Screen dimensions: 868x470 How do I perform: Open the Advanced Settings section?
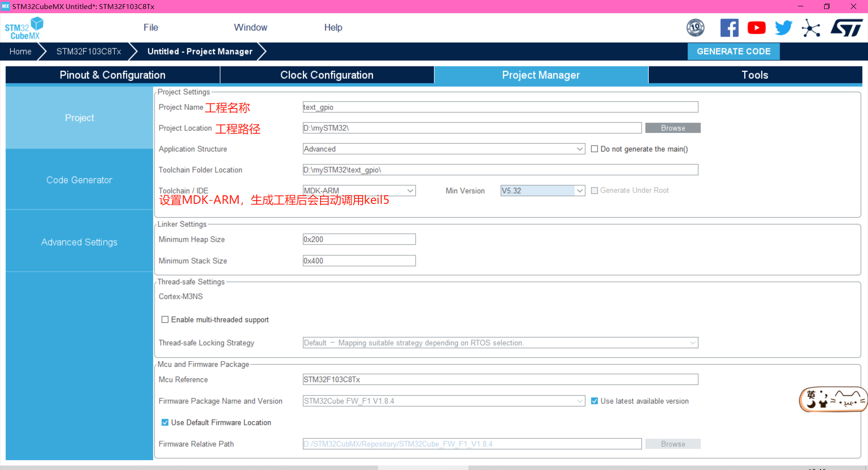(x=80, y=242)
